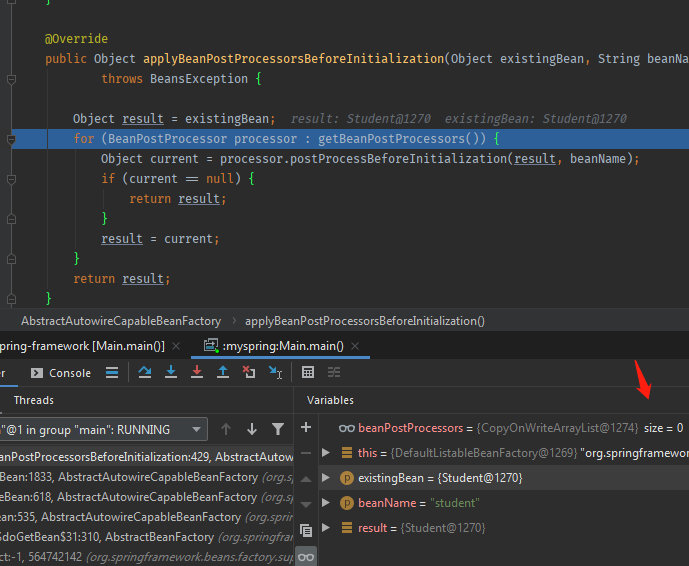
Task: Click the Drop Frame icon
Action: (249, 372)
